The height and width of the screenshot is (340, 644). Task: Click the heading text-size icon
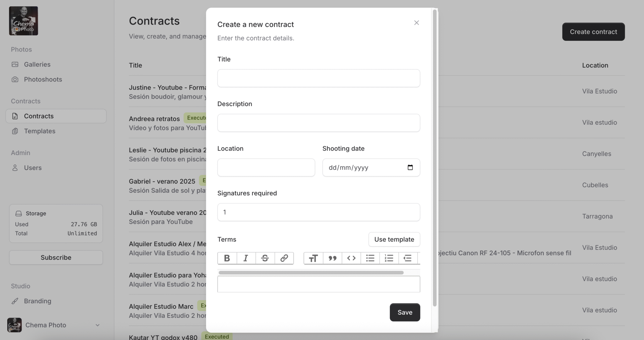[x=313, y=258]
